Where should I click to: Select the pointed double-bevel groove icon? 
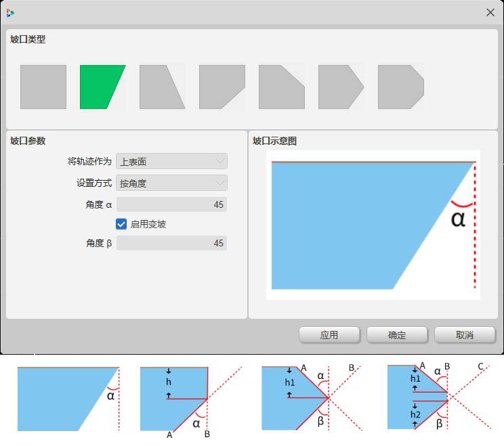pos(341,87)
